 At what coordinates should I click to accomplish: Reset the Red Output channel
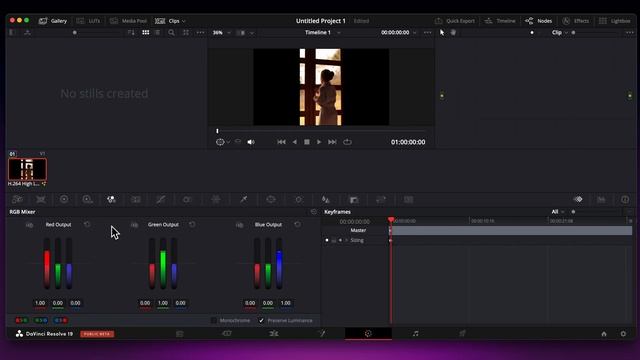tap(87, 224)
